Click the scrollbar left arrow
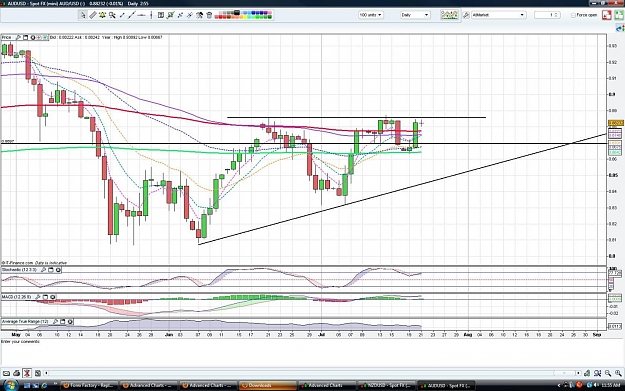The width and height of the screenshot is (625, 391). tap(46, 373)
